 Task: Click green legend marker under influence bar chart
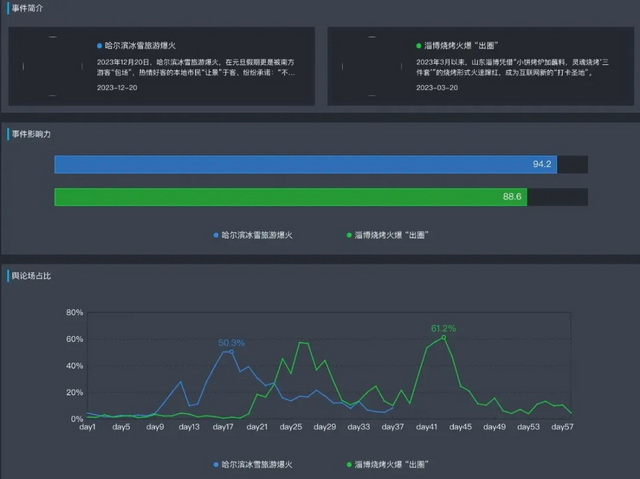pos(349,235)
